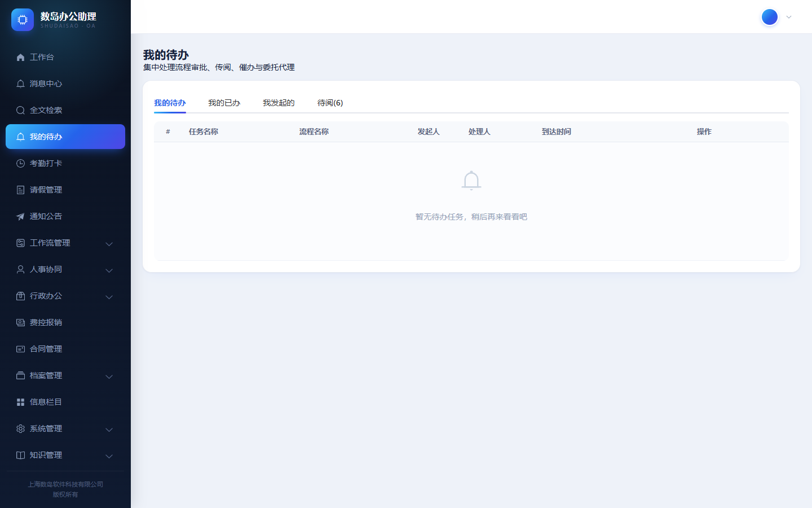Open 工作台 via its home icon
Image resolution: width=812 pixels, height=508 pixels.
coord(20,57)
